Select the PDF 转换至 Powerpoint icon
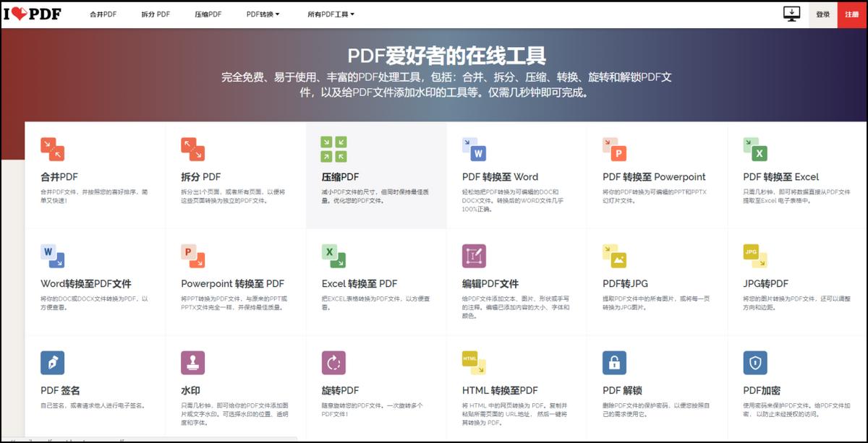Image resolution: width=868 pixels, height=443 pixels. (614, 150)
